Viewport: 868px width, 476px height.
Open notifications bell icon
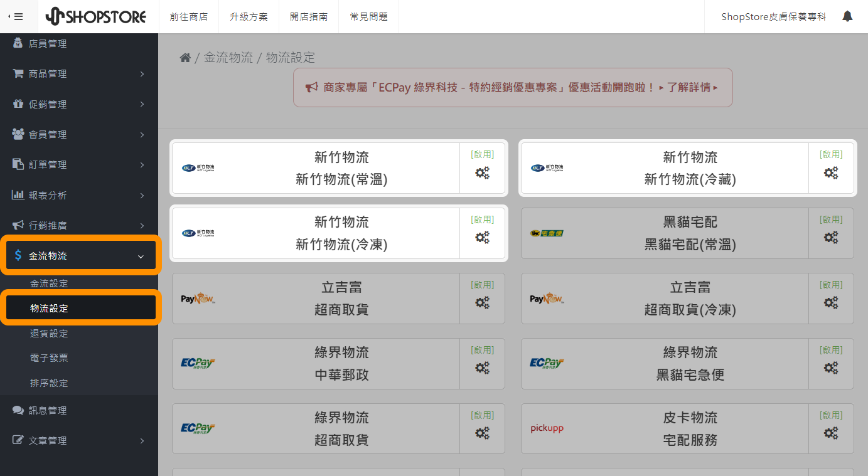[847, 16]
